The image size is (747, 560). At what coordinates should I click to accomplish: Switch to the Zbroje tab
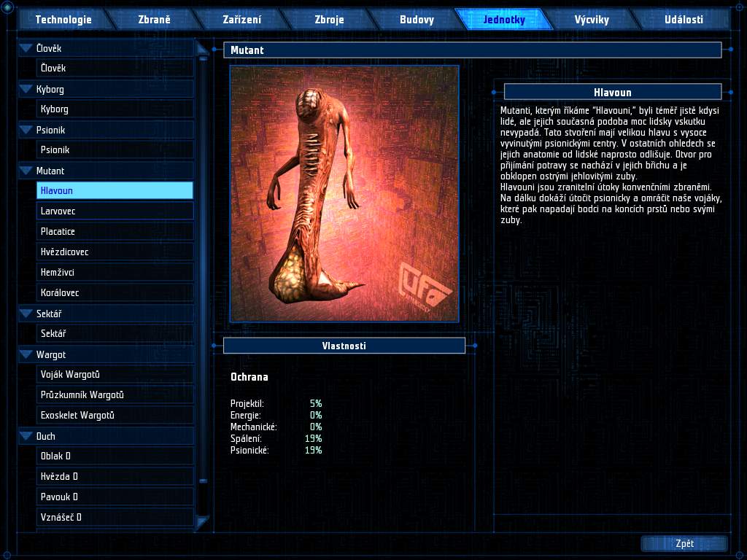(329, 20)
